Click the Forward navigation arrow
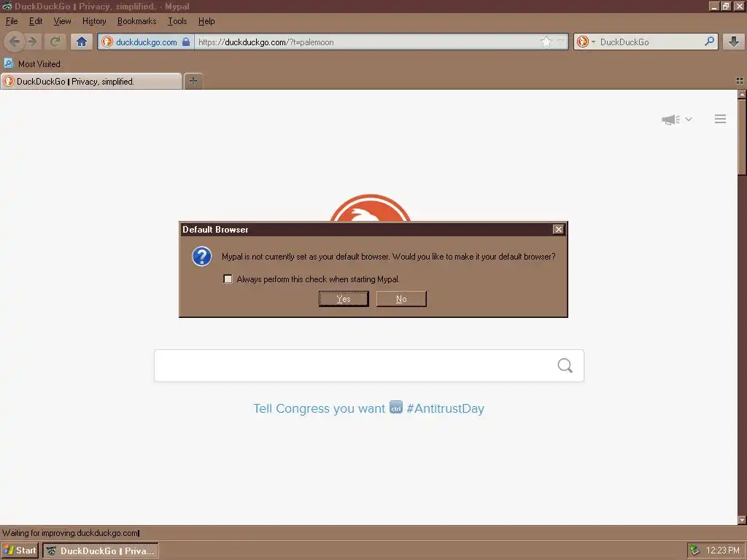 pyautogui.click(x=33, y=42)
